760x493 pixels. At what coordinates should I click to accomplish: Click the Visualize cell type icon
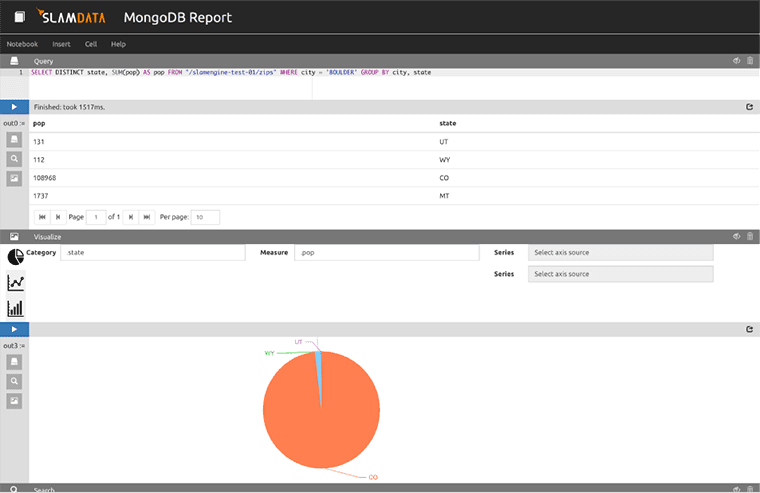pyautogui.click(x=14, y=237)
